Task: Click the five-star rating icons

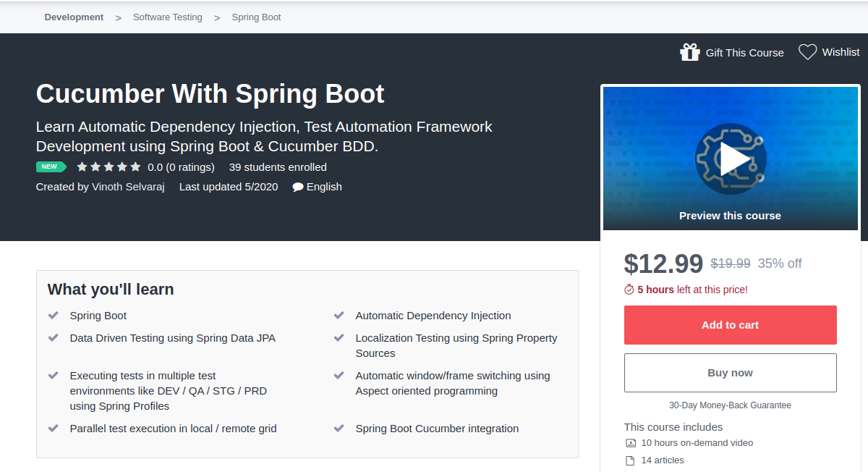Action: (109, 167)
